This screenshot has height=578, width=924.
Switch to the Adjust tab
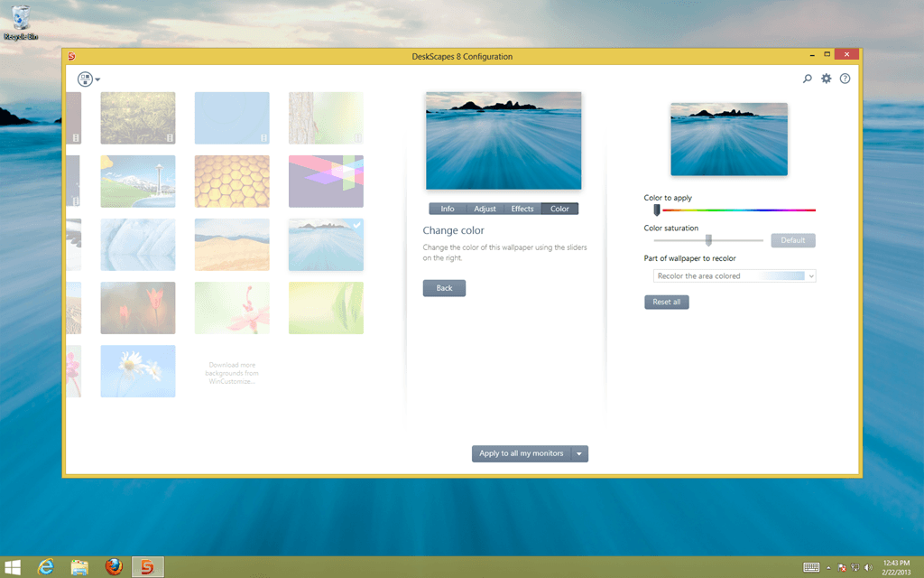click(x=485, y=209)
